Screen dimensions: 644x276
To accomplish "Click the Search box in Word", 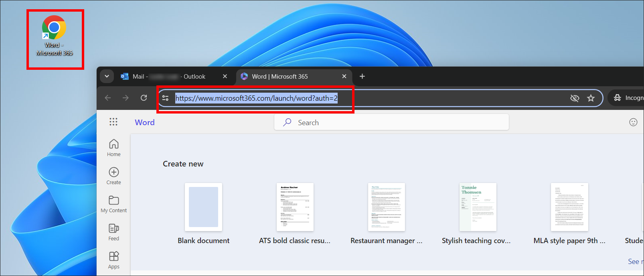I will click(391, 122).
